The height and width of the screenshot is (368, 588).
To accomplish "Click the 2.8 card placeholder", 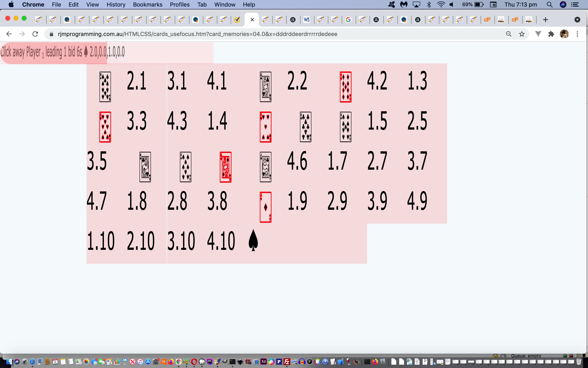I will click(177, 201).
